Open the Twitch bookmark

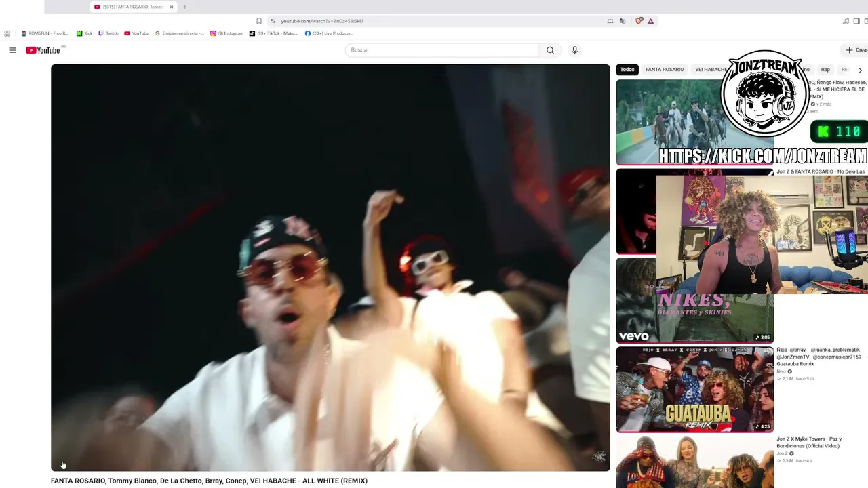tap(108, 33)
